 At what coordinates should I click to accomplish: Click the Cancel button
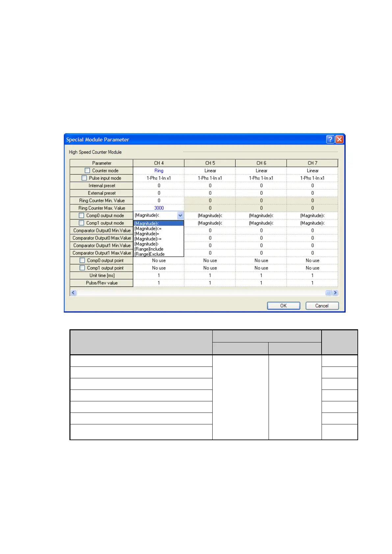(x=322, y=306)
